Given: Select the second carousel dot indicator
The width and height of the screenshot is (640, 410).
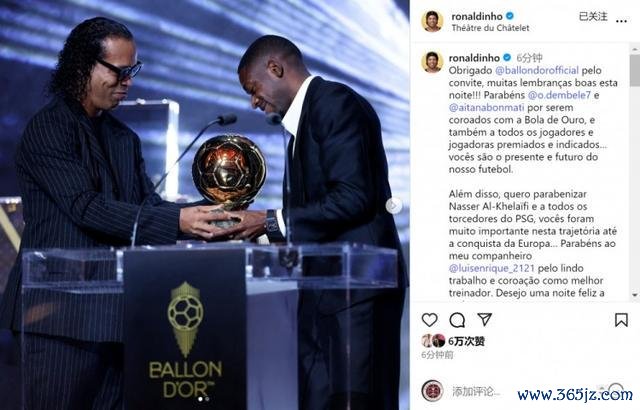Looking at the screenshot, I should pos(207,399).
